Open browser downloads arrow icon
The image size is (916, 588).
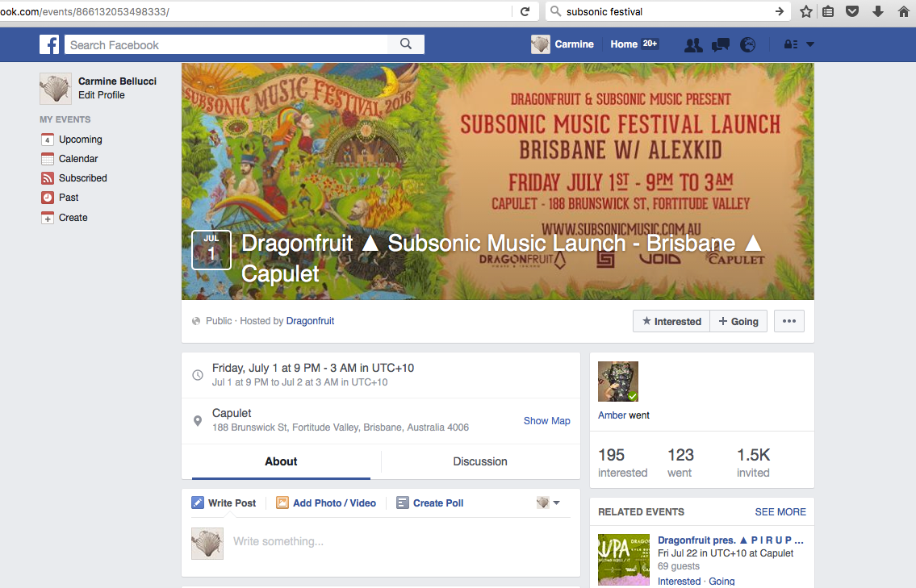pos(877,11)
